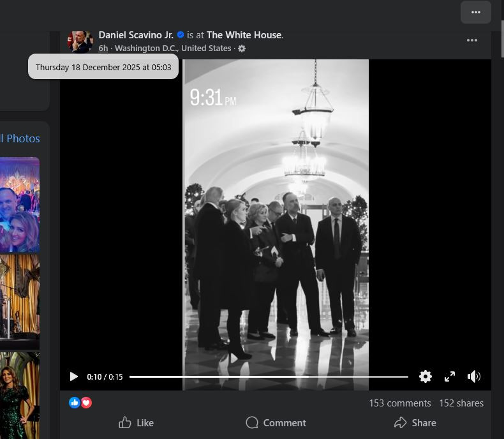
Task: Comment on the post
Action: tap(276, 422)
